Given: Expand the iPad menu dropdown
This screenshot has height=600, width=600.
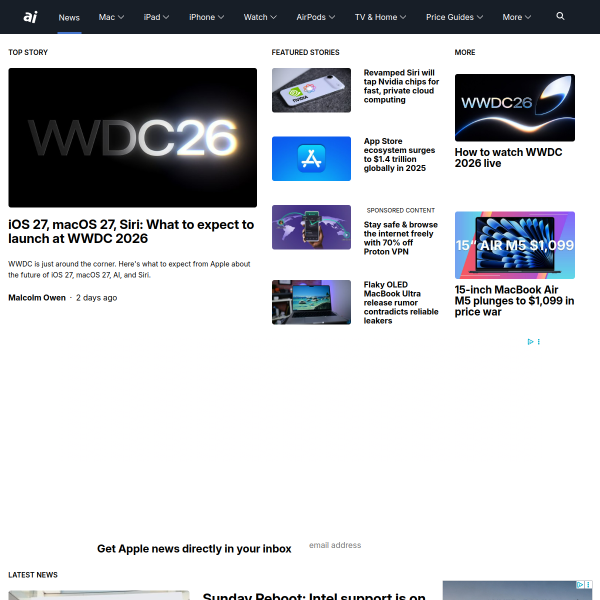Looking at the screenshot, I should point(156,17).
